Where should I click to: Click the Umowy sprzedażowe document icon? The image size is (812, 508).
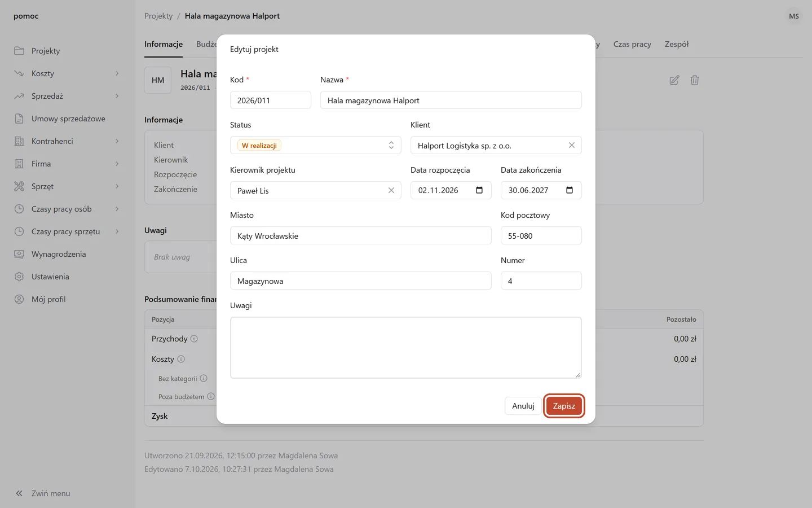coord(19,119)
